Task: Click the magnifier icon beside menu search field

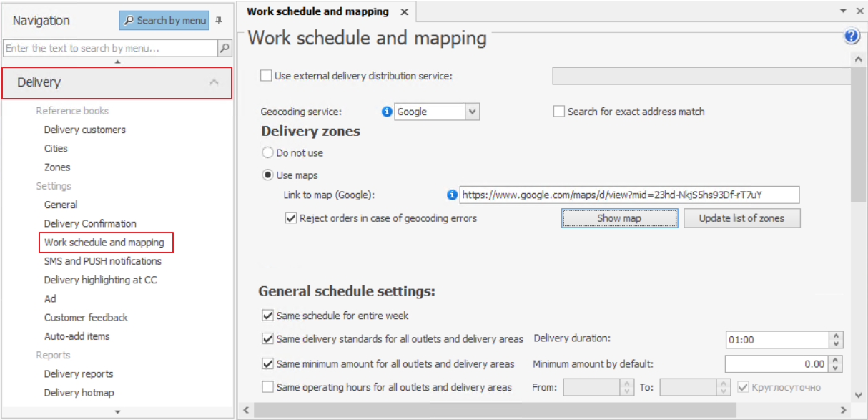Action: [225, 49]
